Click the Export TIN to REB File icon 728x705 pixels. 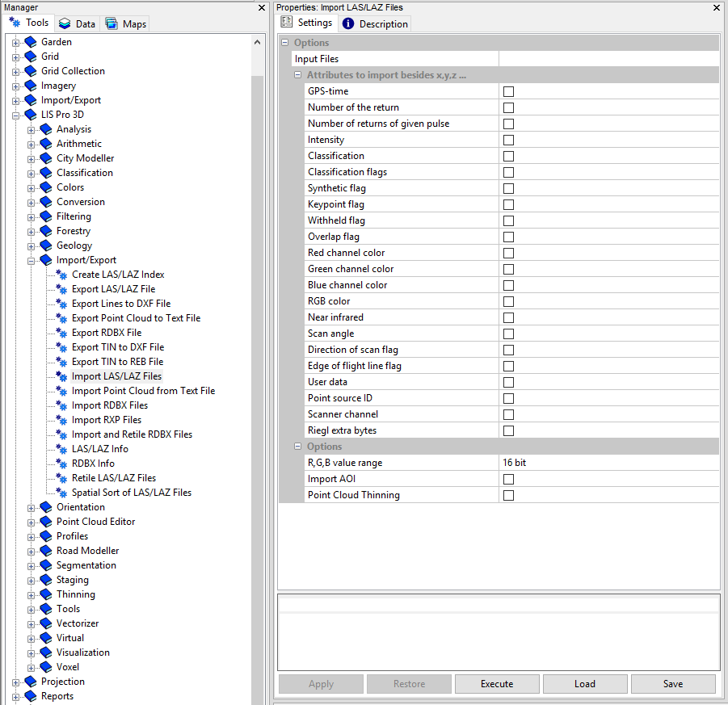[61, 362]
